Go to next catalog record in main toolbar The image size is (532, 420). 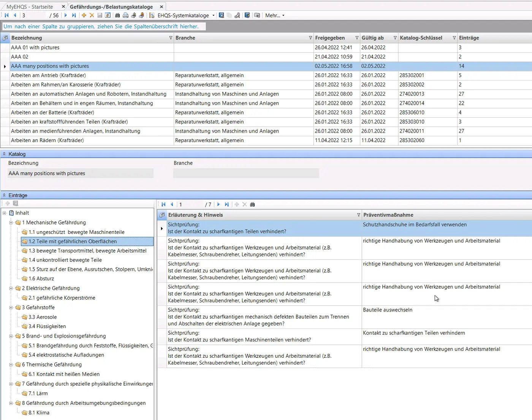[x=65, y=15]
